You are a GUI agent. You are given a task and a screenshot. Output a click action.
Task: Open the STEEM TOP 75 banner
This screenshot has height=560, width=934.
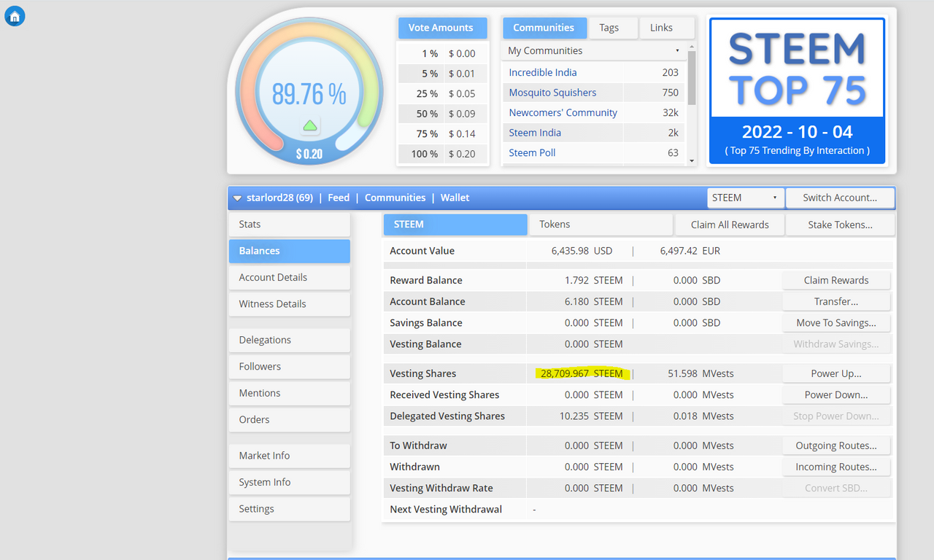pos(797,91)
